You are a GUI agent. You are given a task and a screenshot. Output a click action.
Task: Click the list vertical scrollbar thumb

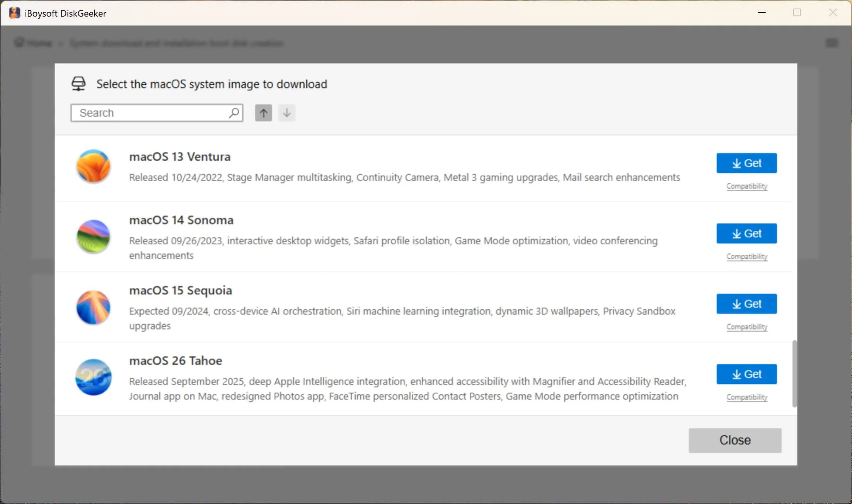click(x=794, y=373)
